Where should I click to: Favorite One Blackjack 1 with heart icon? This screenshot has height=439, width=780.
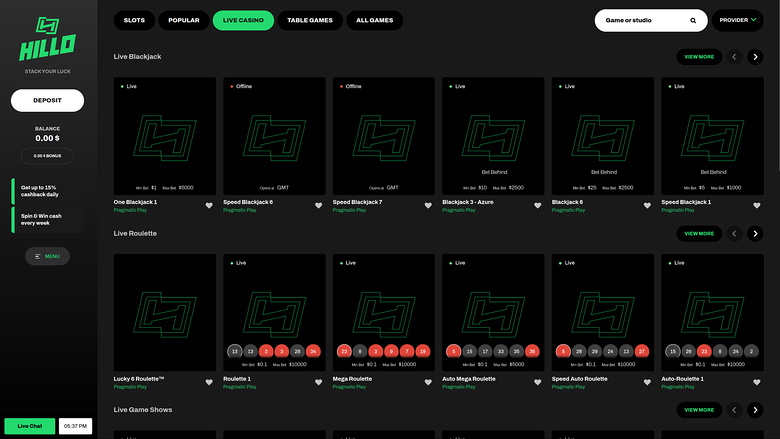(x=209, y=205)
